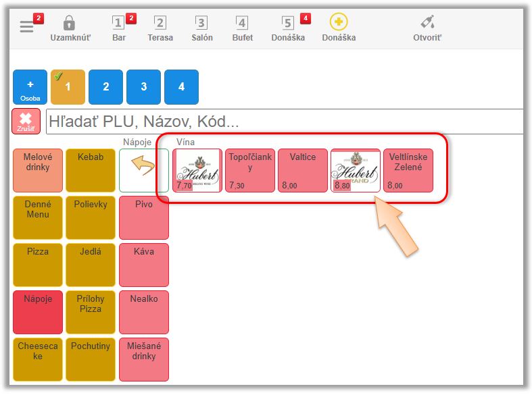The image size is (532, 395).
Task: Click the PLU search input field
Action: (x=284, y=122)
